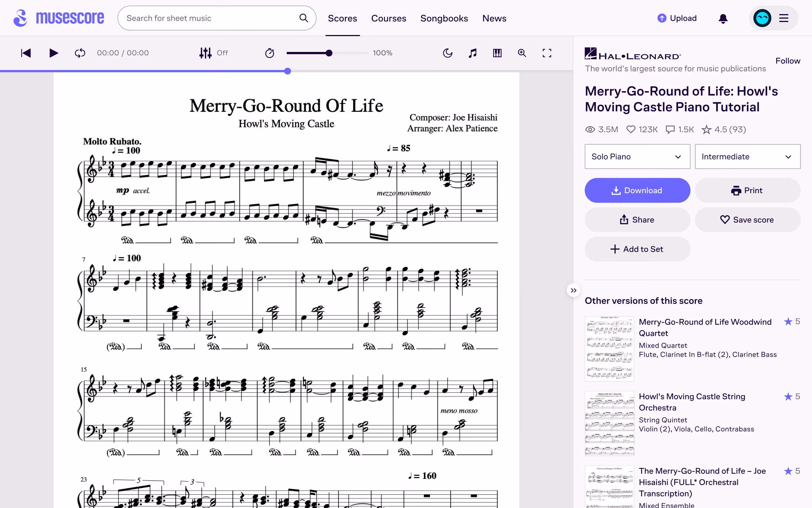Click the 4.5 star rating
Screen dimensions: 812x508
point(723,129)
